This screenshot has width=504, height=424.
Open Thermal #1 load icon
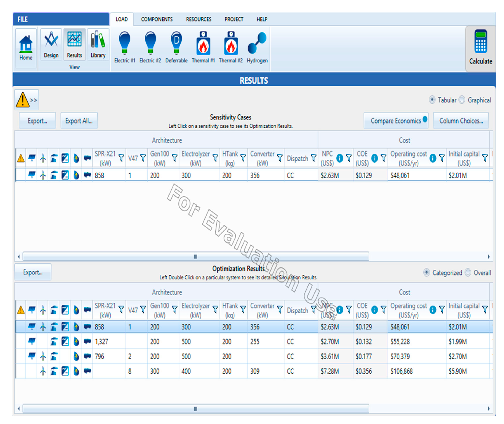(x=203, y=43)
